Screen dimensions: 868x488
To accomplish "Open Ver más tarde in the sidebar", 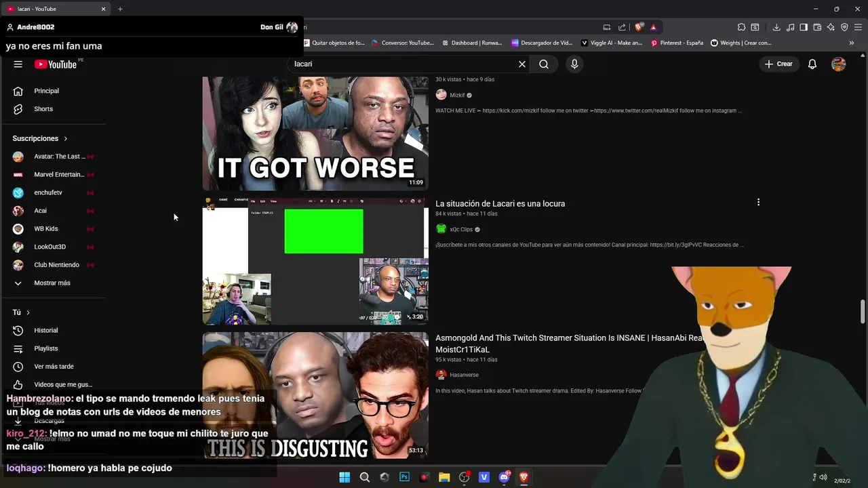I will (53, 367).
